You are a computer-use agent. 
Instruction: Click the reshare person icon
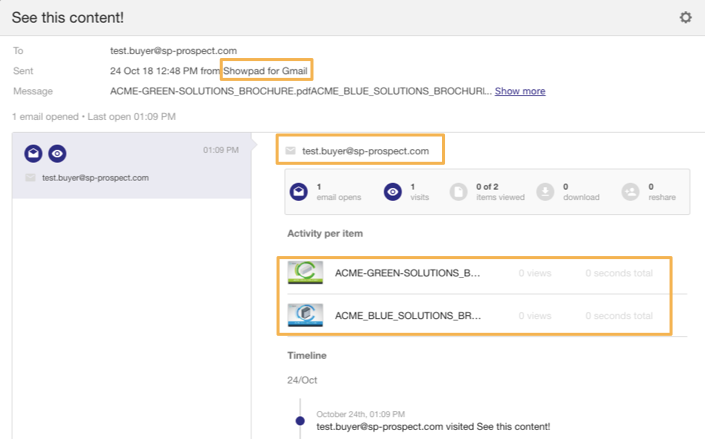tap(630, 192)
